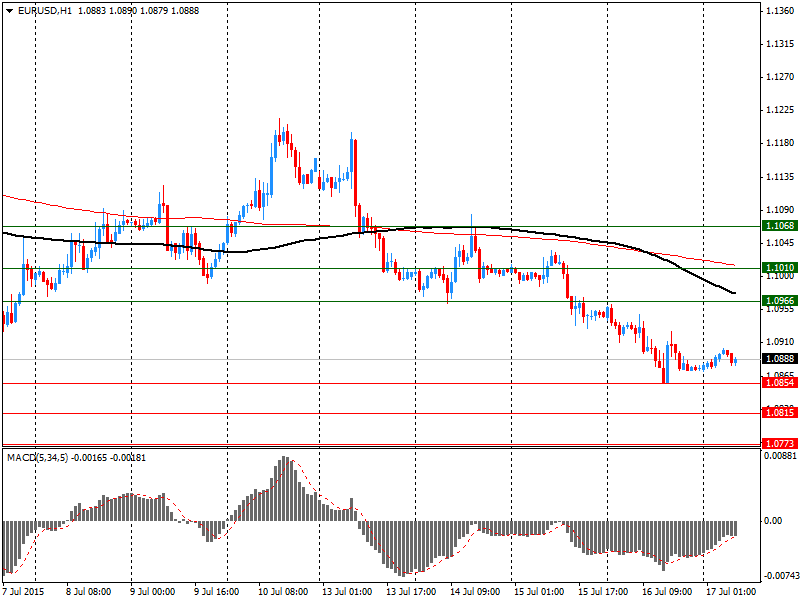Click the 15 Jul 01:00 time label
The image size is (800, 600).
pos(539,592)
